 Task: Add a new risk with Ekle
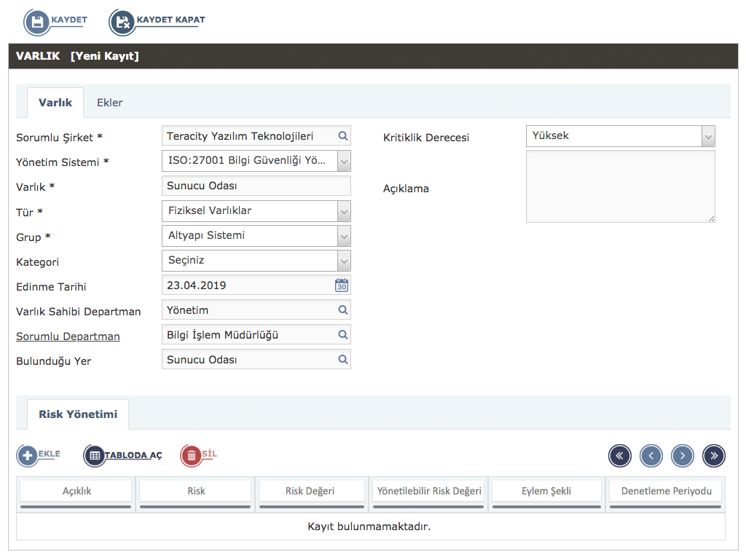click(28, 456)
